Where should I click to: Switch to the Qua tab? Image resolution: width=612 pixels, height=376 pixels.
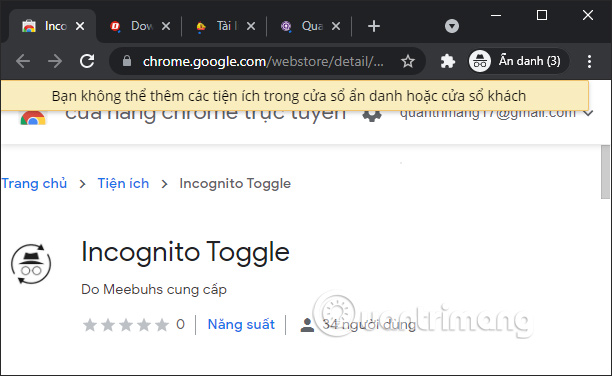tap(304, 26)
